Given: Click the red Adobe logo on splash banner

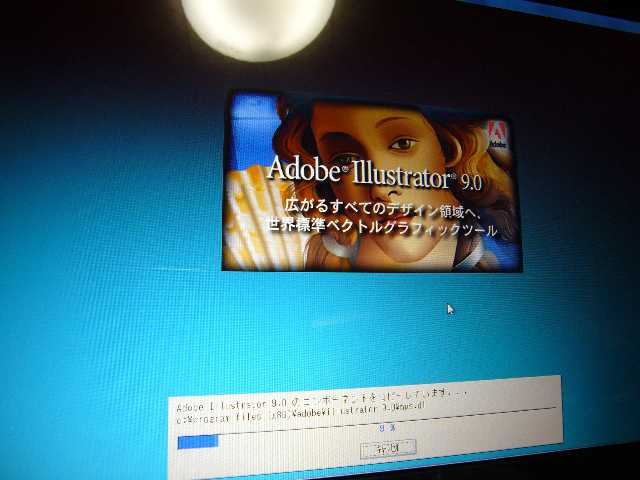Looking at the screenshot, I should 499,131.
